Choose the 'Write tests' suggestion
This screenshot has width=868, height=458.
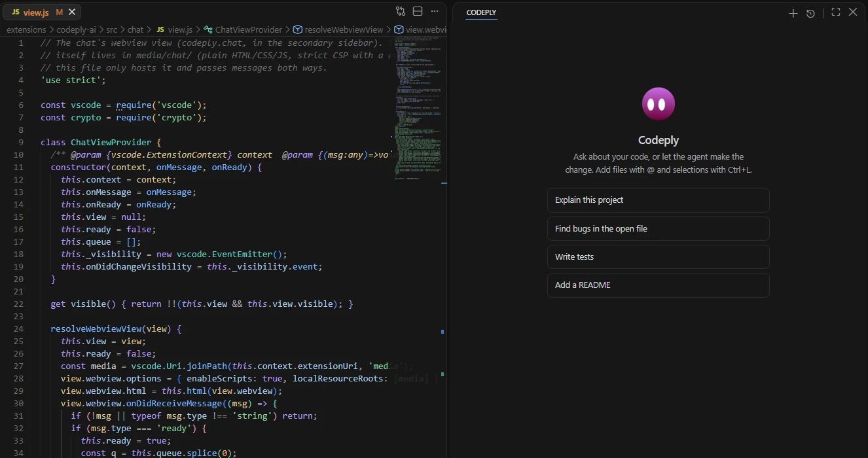pos(658,256)
